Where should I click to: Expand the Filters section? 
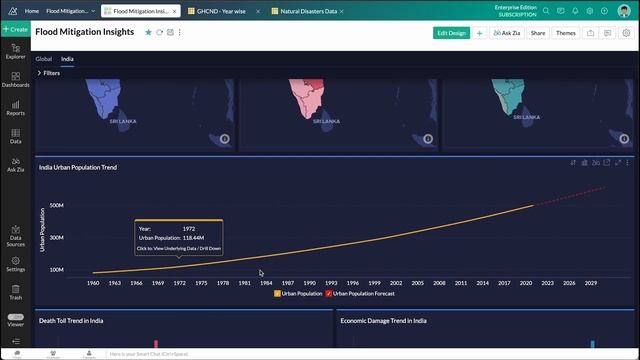(x=49, y=73)
